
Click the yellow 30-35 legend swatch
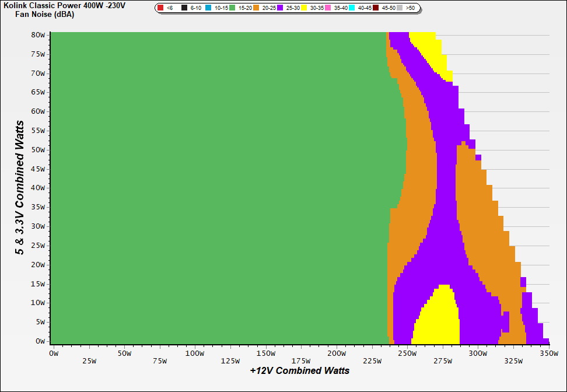(x=304, y=8)
